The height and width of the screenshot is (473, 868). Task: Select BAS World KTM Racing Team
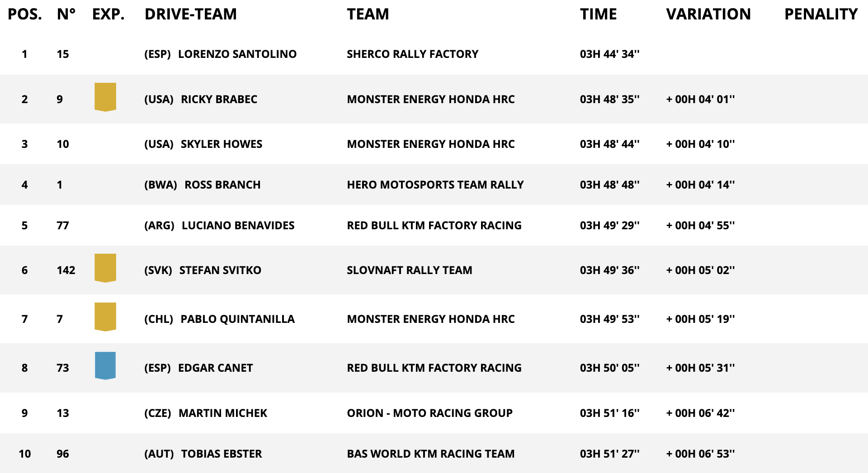tap(430, 454)
